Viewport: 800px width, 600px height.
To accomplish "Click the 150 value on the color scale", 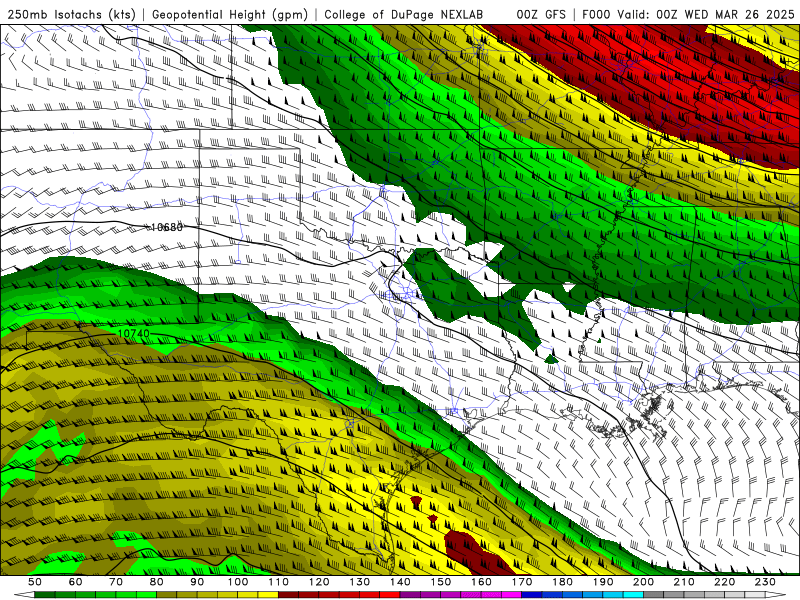I will (x=441, y=582).
